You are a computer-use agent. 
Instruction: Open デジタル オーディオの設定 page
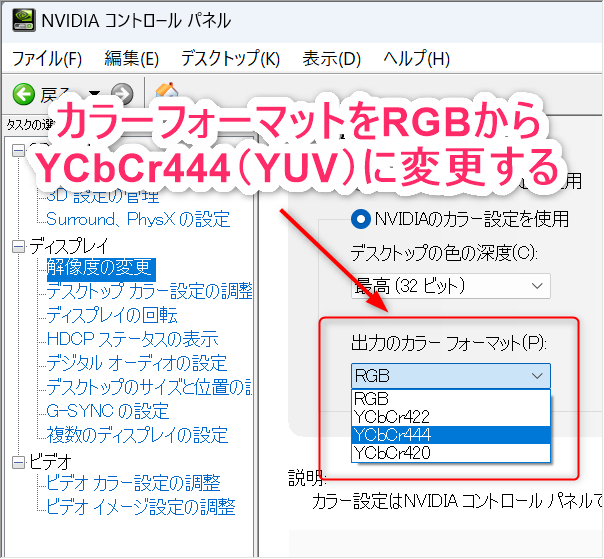point(137,363)
